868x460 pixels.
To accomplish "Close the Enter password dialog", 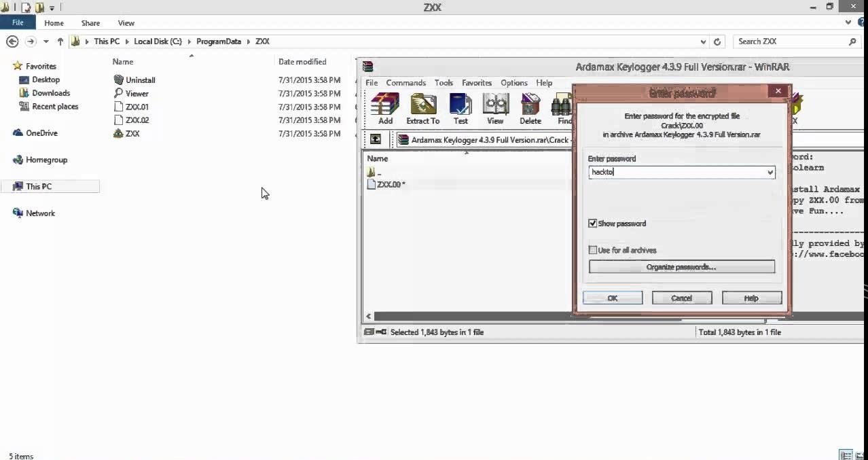I will point(778,90).
